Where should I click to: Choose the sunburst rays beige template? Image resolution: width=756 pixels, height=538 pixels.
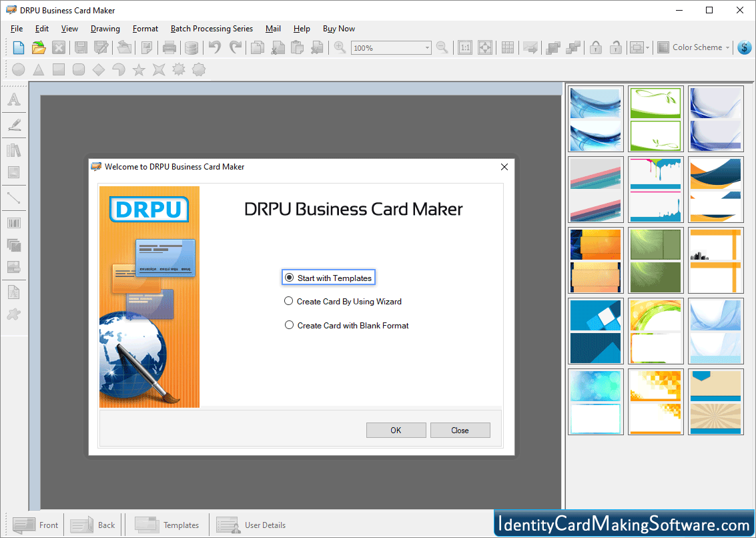pos(715,402)
